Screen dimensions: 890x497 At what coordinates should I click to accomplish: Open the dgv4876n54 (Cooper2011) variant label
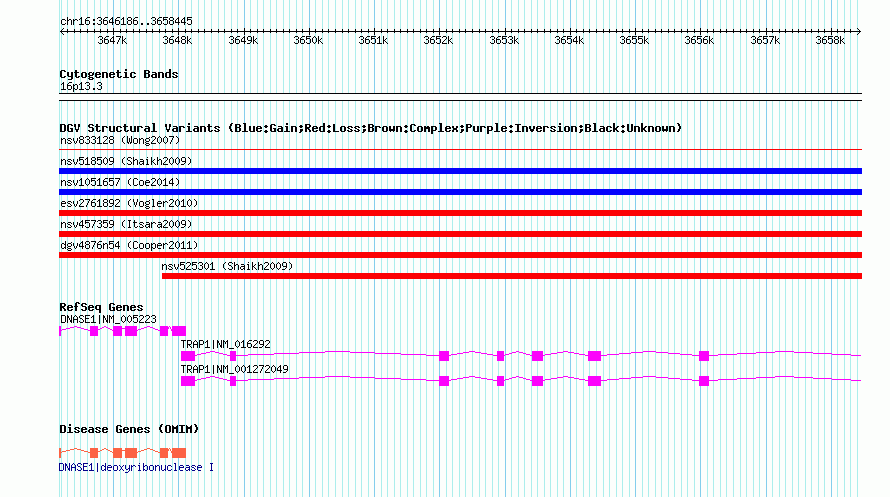[x=129, y=245]
